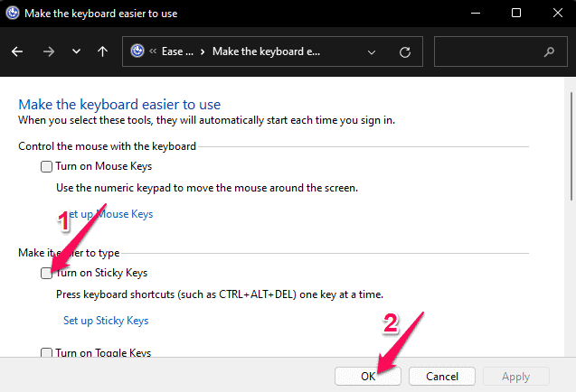Viewport: 576px width, 392px height.
Task: Click the Ease breadcrumb in address bar
Action: coord(176,51)
